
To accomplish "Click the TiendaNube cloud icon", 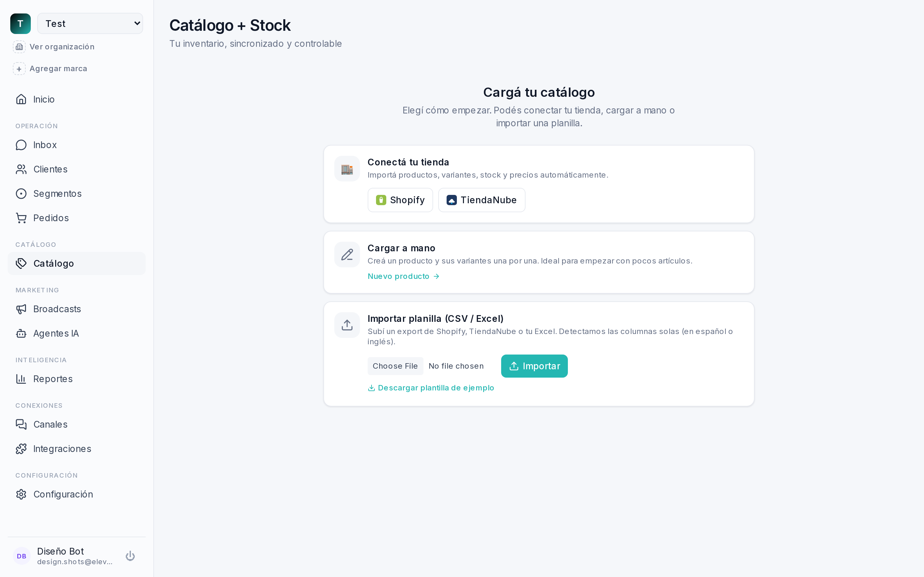I will [x=451, y=200].
